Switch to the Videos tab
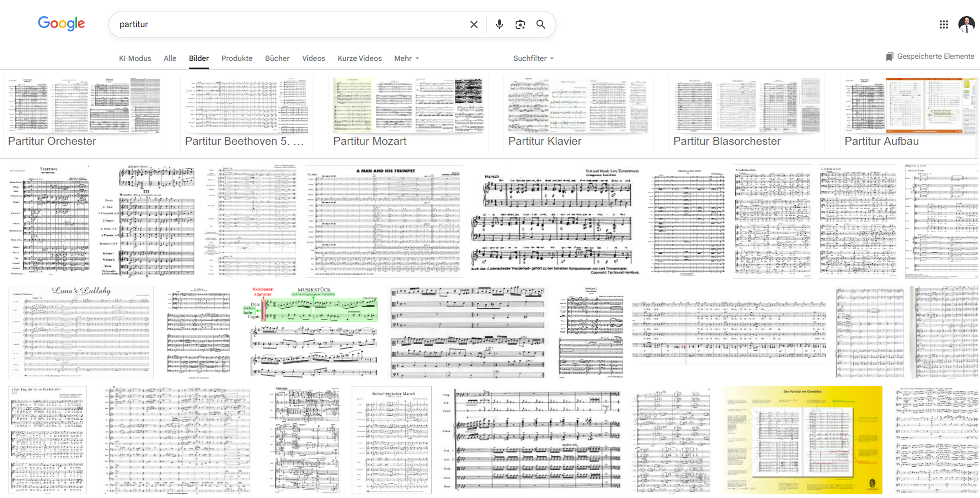The image size is (980, 498). coord(313,58)
